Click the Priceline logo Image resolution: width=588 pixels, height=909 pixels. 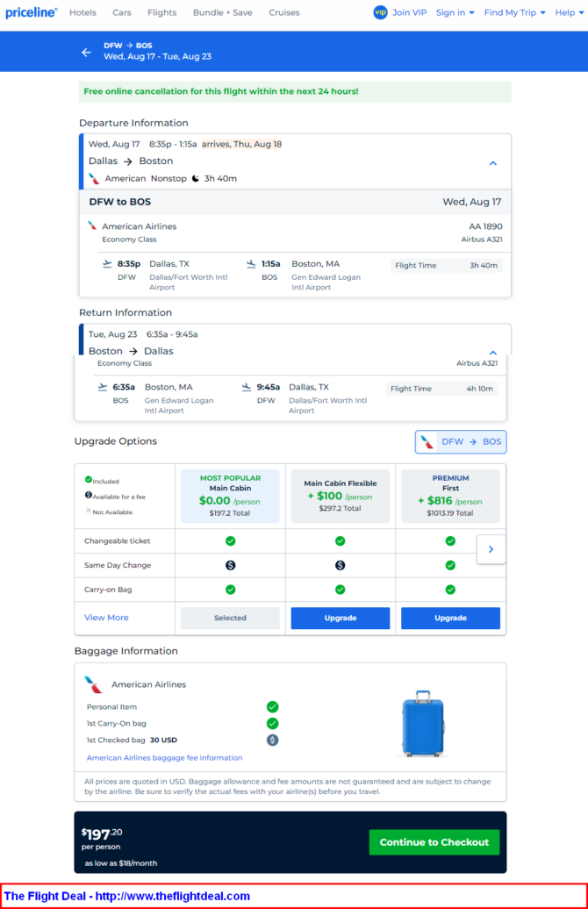(x=32, y=12)
